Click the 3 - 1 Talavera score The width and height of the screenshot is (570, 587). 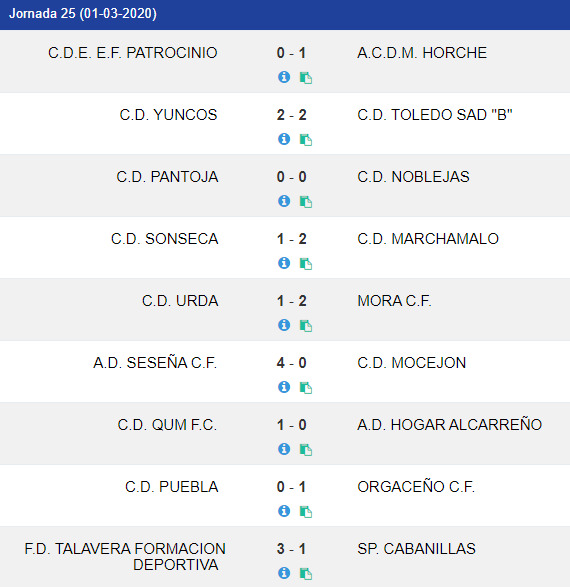click(292, 549)
